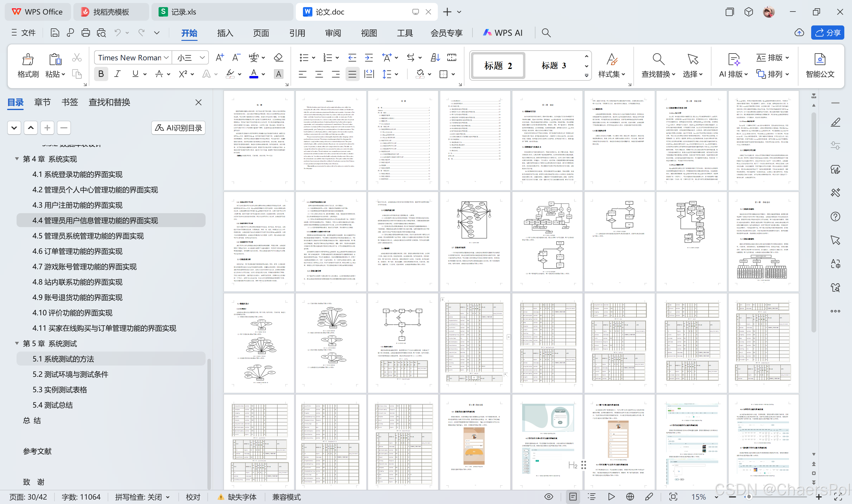This screenshot has height=504, width=852.
Task: Toggle page layout view in status bar
Action: coord(573,497)
